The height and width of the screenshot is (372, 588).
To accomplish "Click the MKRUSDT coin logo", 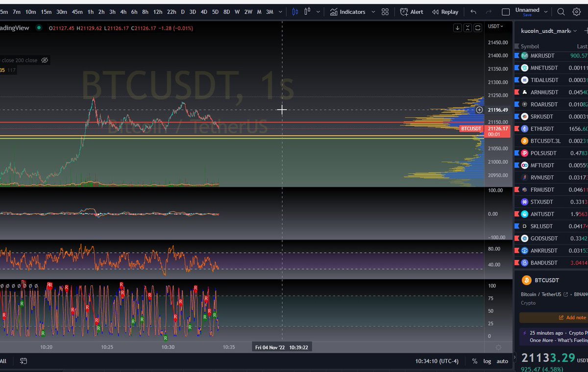I will 525,56.
